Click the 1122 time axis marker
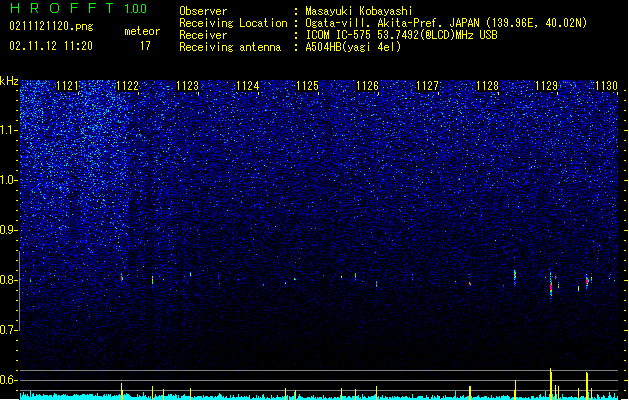 point(127,86)
